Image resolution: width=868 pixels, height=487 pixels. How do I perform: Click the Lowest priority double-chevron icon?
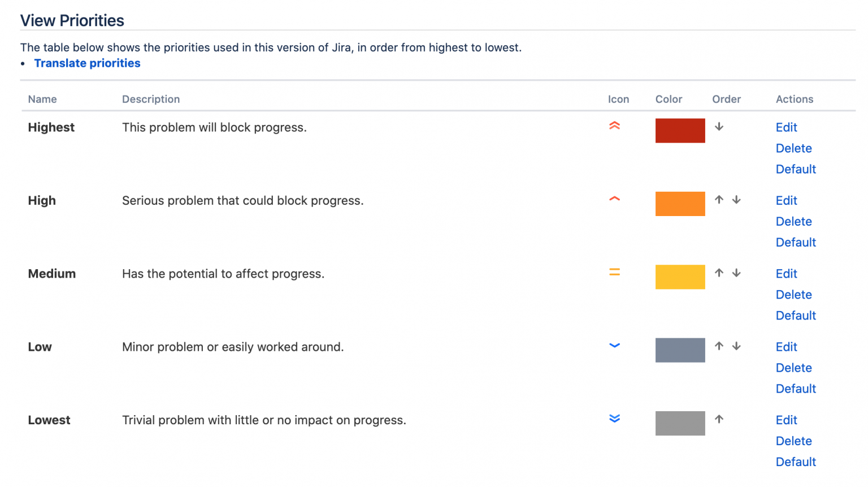pyautogui.click(x=614, y=419)
